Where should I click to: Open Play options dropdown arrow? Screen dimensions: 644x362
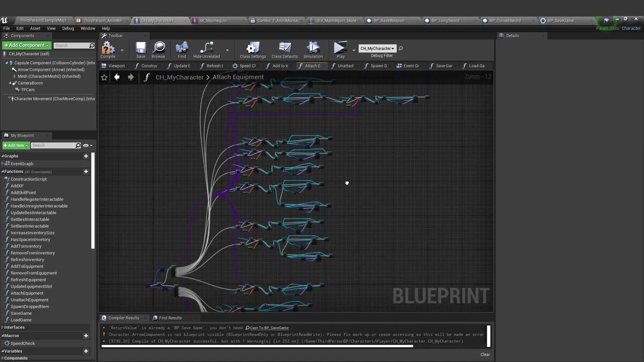tap(354, 50)
